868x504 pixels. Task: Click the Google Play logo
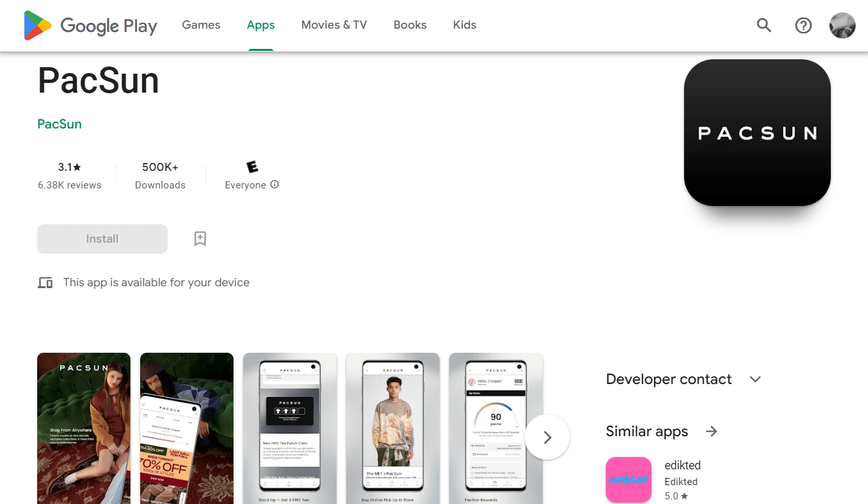tap(89, 25)
